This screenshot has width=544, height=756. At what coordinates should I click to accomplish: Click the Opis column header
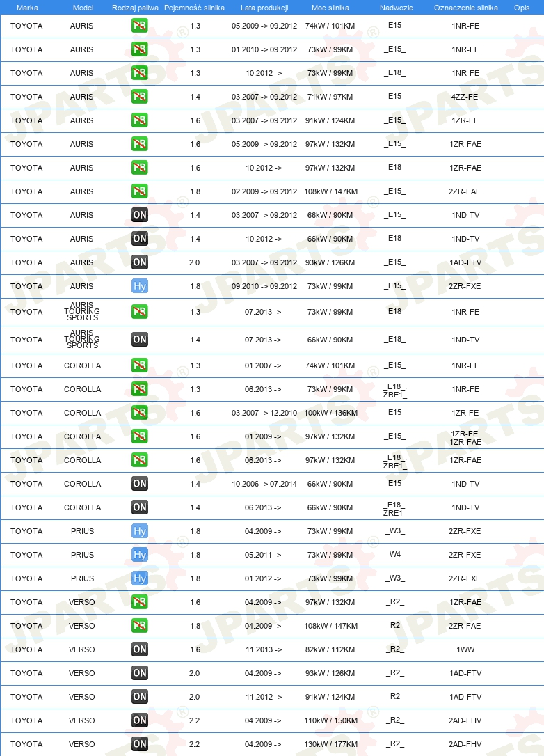coord(521,8)
